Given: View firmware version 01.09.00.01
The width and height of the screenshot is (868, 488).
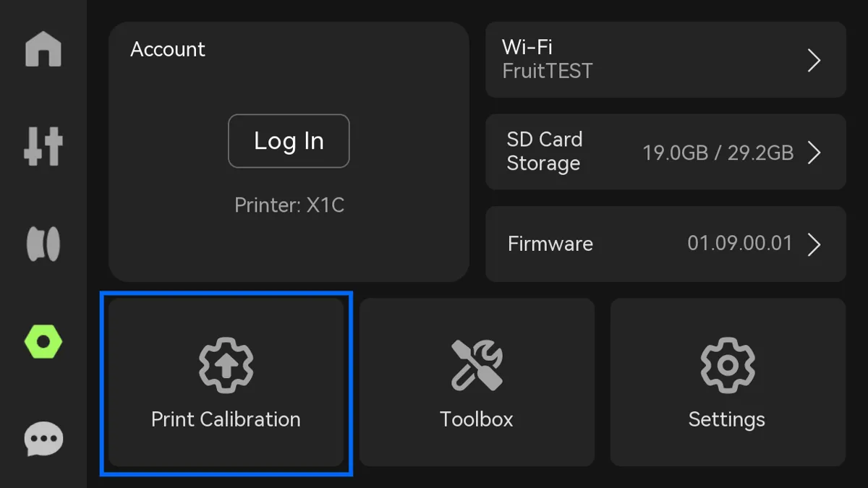Looking at the screenshot, I should pos(740,244).
